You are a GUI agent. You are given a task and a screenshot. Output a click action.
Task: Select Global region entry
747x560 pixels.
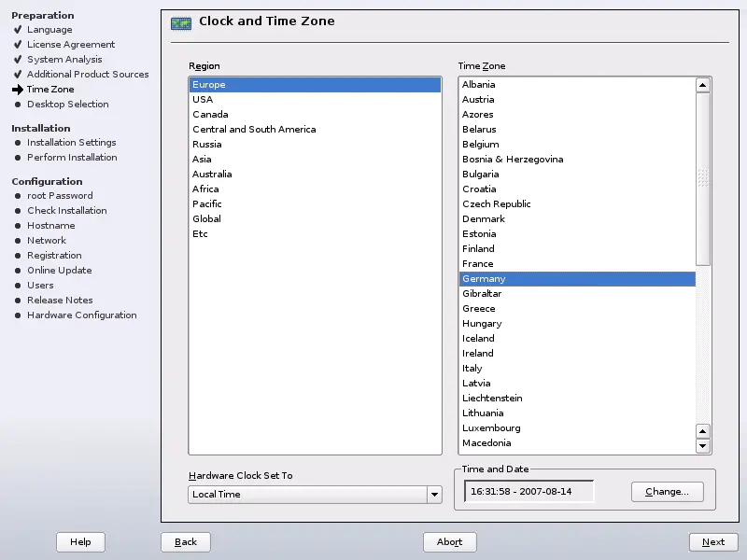206,219
